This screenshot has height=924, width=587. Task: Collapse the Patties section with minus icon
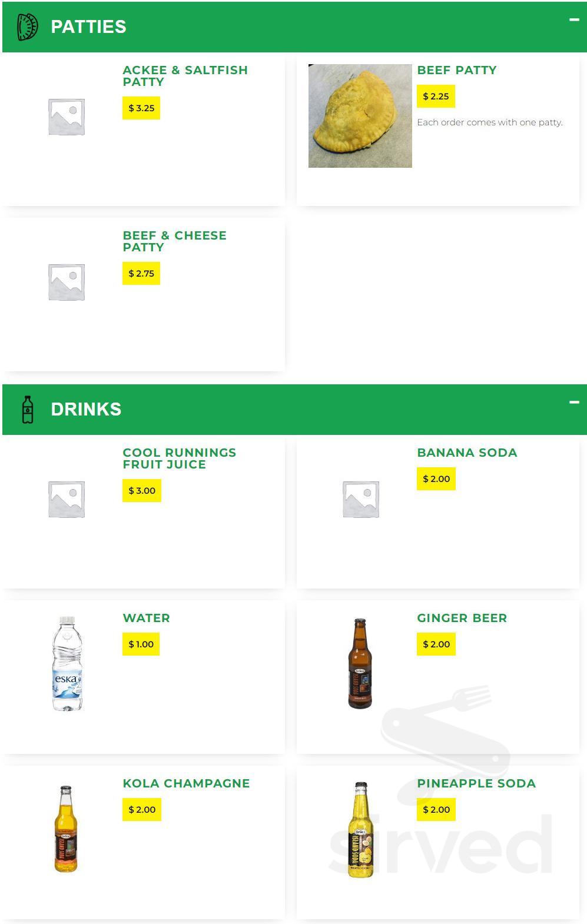[574, 20]
